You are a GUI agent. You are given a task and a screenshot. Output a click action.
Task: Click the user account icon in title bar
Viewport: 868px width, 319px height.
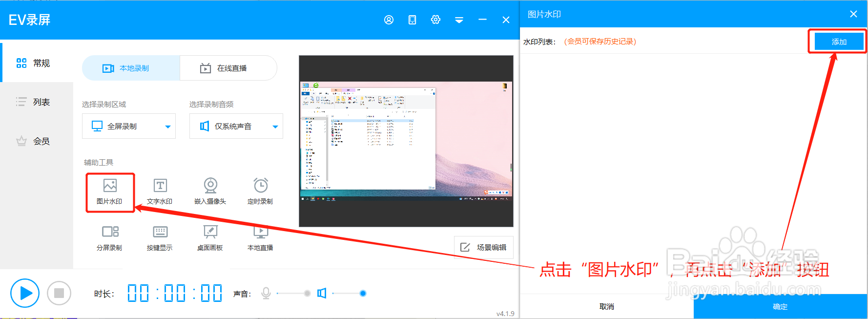point(389,20)
